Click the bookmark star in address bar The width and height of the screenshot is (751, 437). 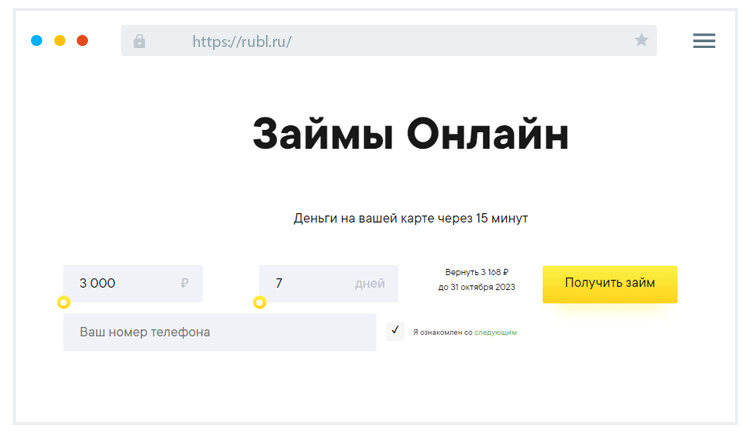click(641, 41)
